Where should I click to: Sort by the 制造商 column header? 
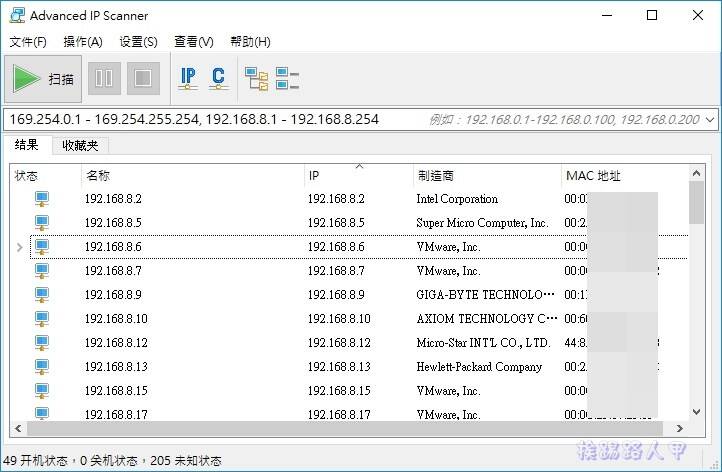[487, 175]
